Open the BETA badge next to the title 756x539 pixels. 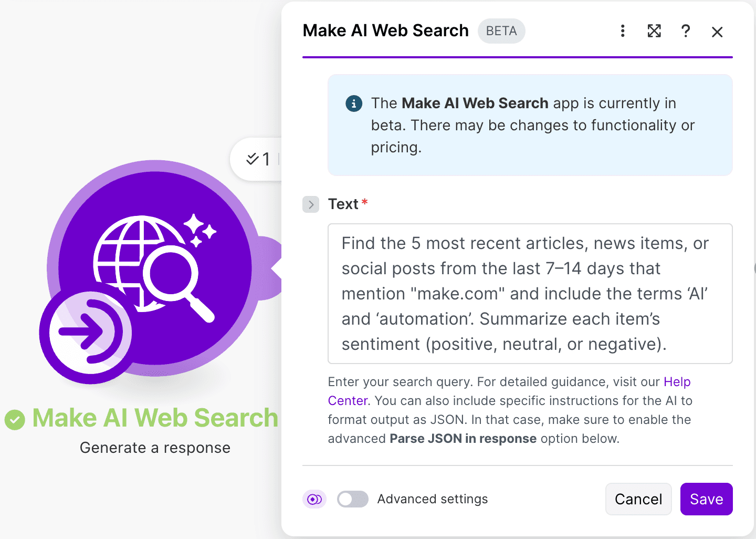(501, 31)
